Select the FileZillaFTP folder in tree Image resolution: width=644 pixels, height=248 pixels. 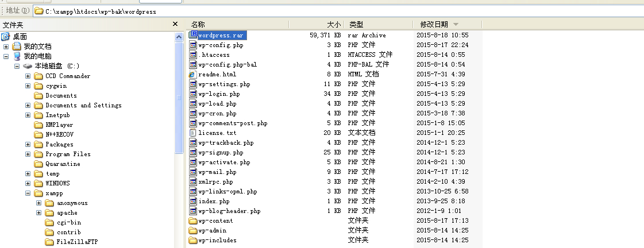coord(71,242)
